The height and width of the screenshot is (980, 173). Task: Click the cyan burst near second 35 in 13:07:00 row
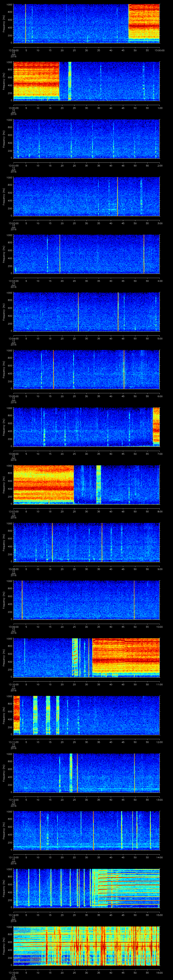click(99, 484)
